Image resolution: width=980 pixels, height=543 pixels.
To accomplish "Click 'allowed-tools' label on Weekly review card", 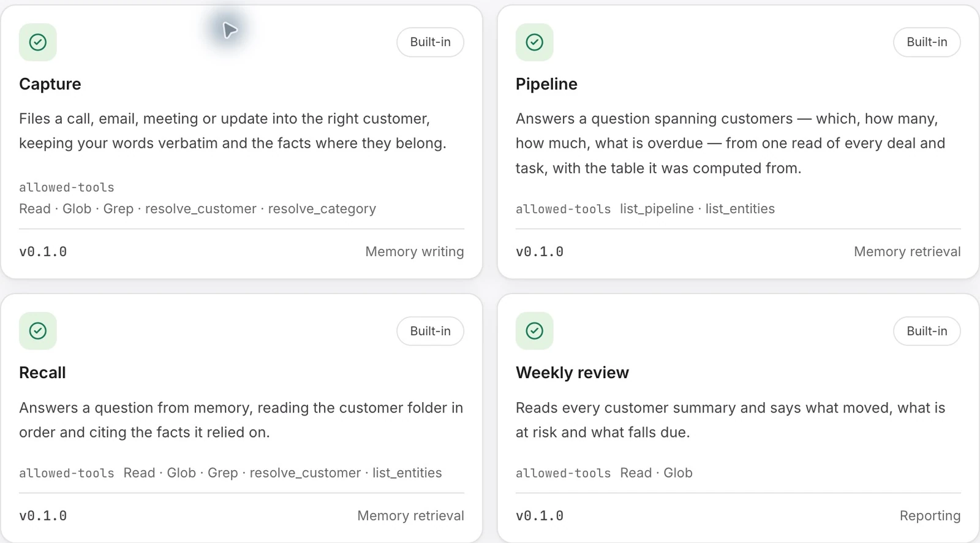I will click(x=563, y=473).
